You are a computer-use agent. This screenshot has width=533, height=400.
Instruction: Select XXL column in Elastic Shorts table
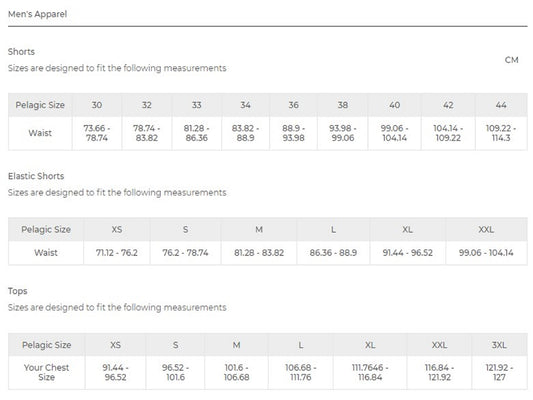(486, 230)
